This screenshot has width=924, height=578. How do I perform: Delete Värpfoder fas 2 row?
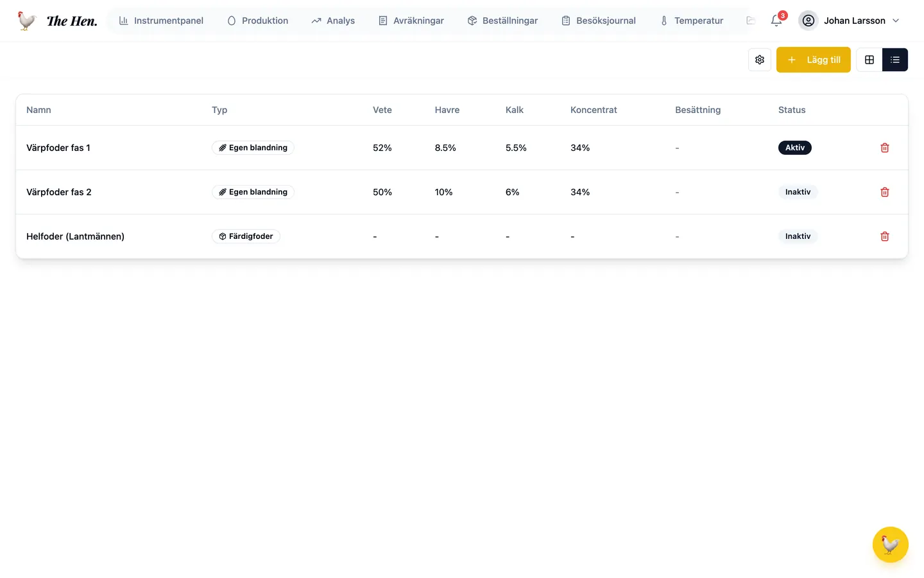(x=885, y=192)
